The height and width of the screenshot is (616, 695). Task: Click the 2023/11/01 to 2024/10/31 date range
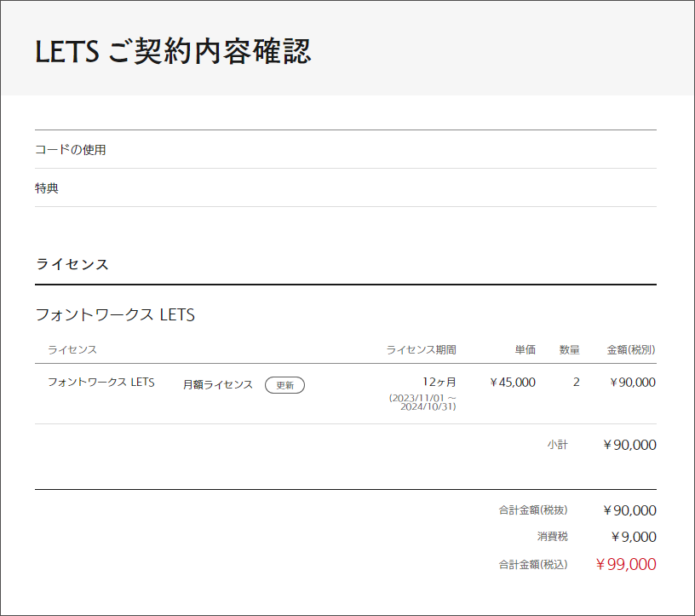click(x=423, y=402)
